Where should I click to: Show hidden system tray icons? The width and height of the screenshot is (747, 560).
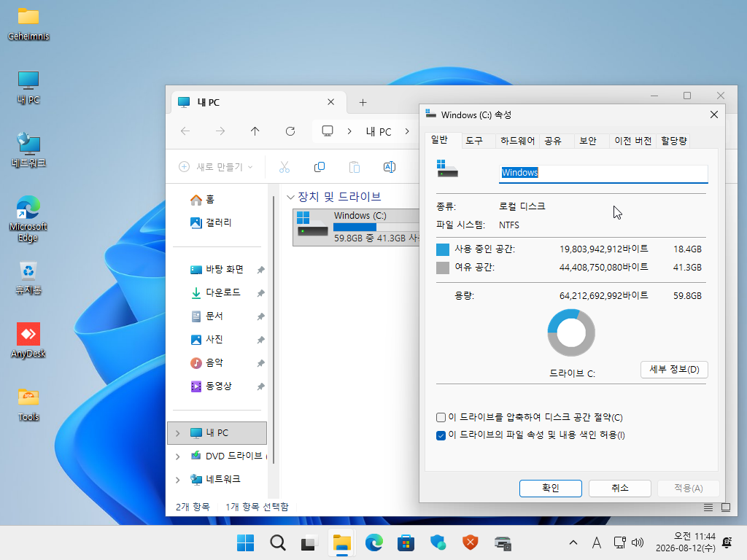pos(573,542)
